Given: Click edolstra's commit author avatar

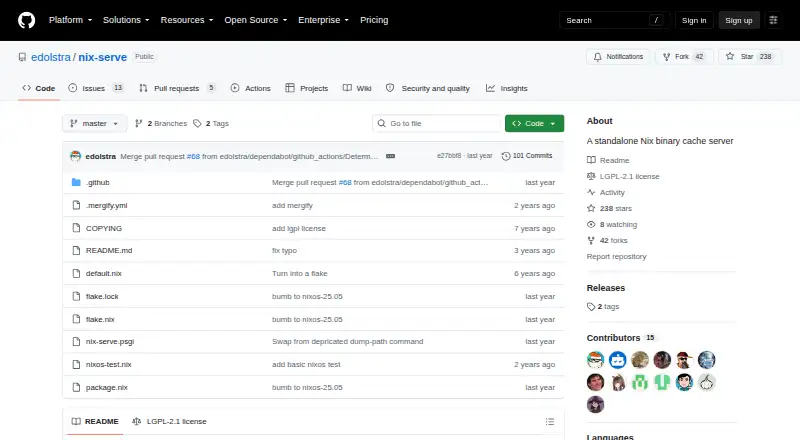Looking at the screenshot, I should [76, 156].
